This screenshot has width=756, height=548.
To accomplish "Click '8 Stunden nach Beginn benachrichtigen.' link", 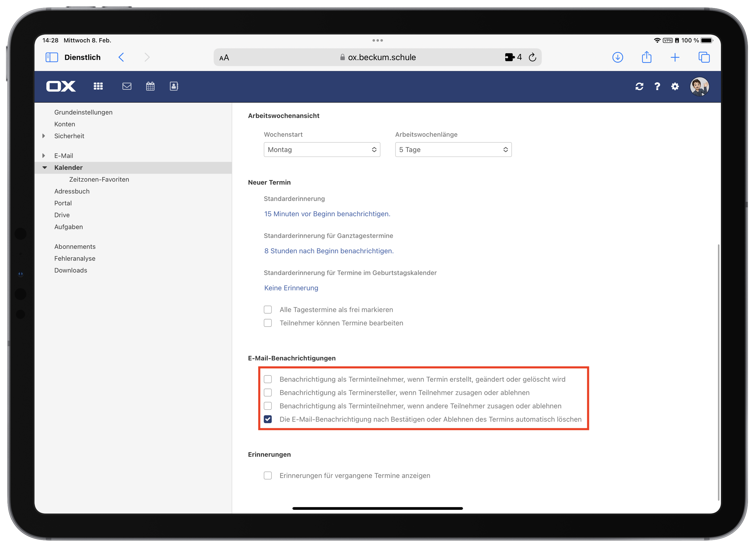I will 329,251.
